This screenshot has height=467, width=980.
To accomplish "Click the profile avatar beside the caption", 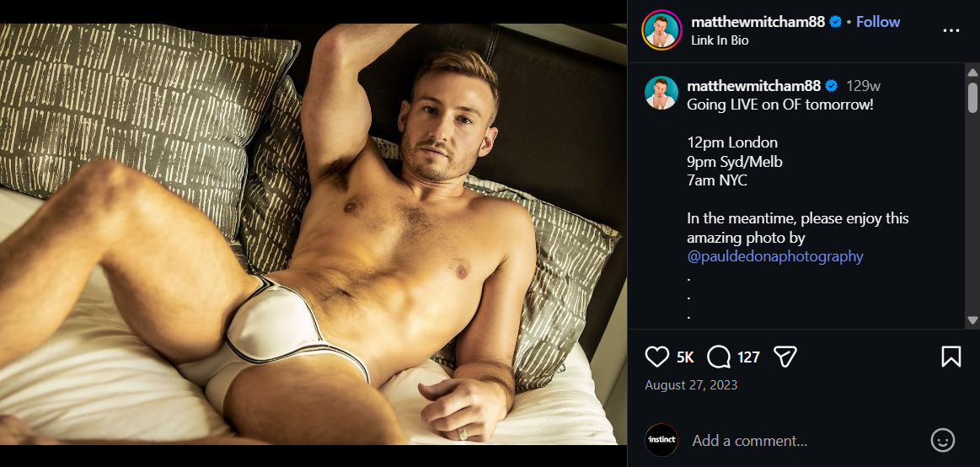I will 661,93.
